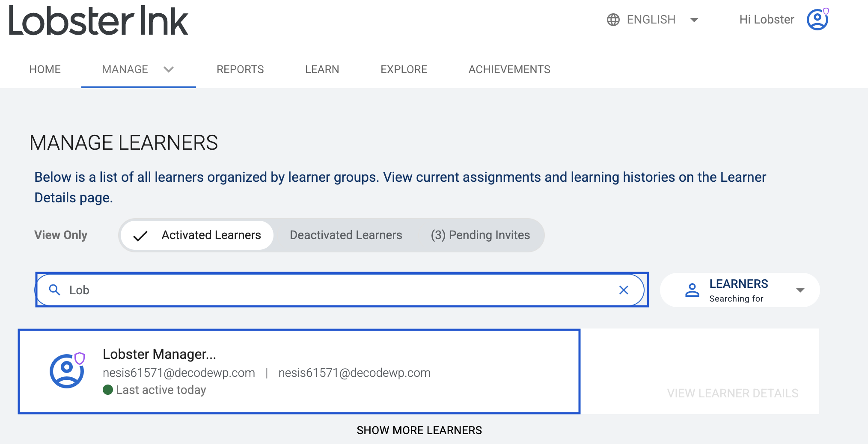Image resolution: width=868 pixels, height=444 pixels.
Task: Click the search magnifier icon
Action: (x=54, y=290)
